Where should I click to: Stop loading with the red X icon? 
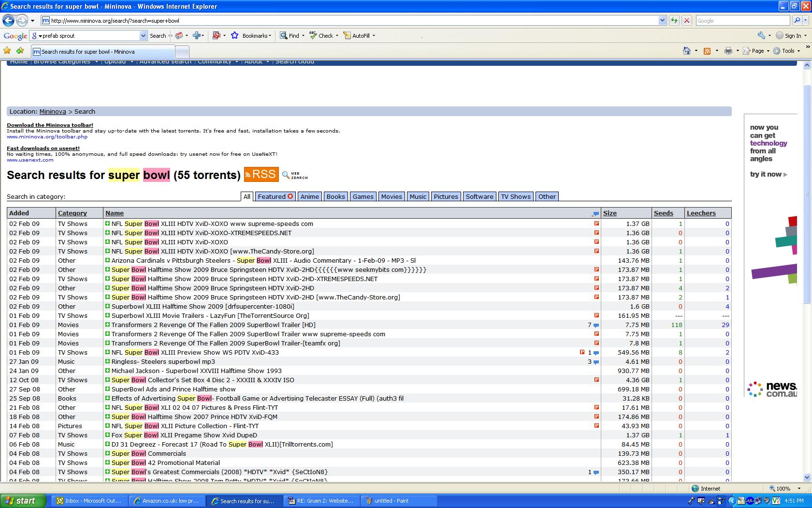coord(686,20)
